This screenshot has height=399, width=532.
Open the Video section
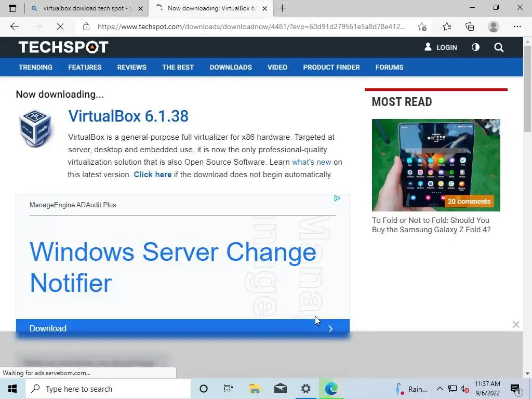pos(277,67)
